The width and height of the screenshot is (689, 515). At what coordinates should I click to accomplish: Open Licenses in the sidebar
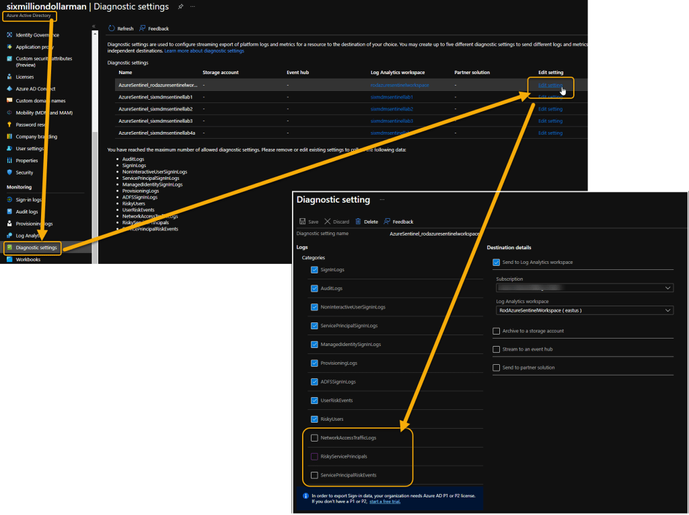tap(21, 77)
